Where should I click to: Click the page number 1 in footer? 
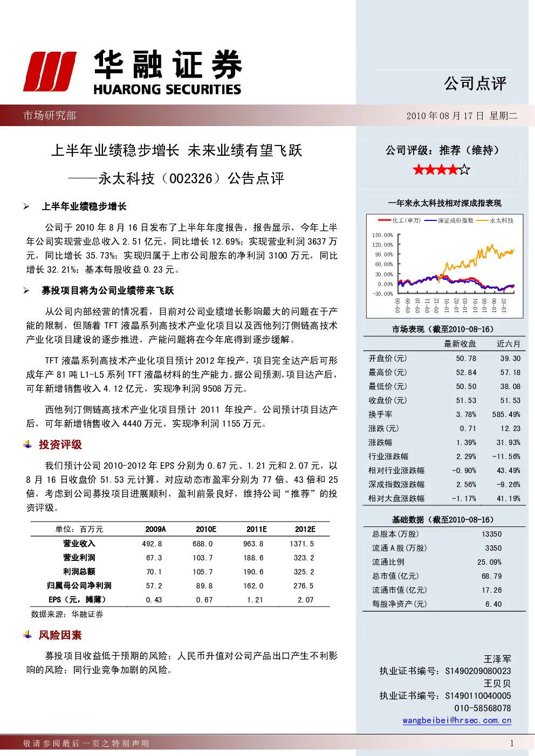point(512,743)
